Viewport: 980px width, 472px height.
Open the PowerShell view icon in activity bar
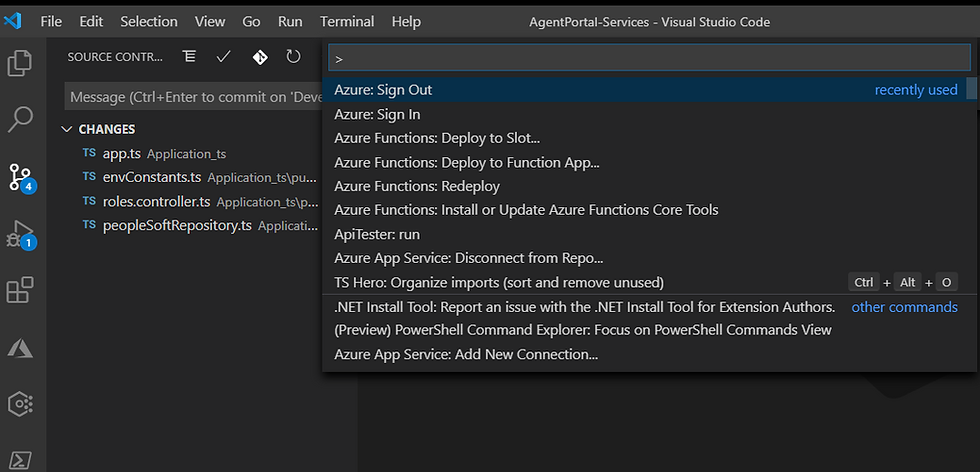point(20,460)
